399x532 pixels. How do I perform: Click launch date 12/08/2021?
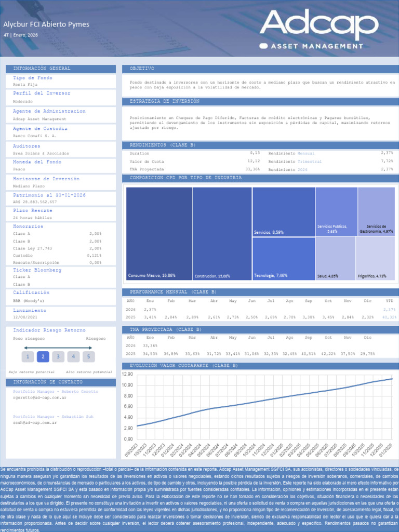coord(25,317)
